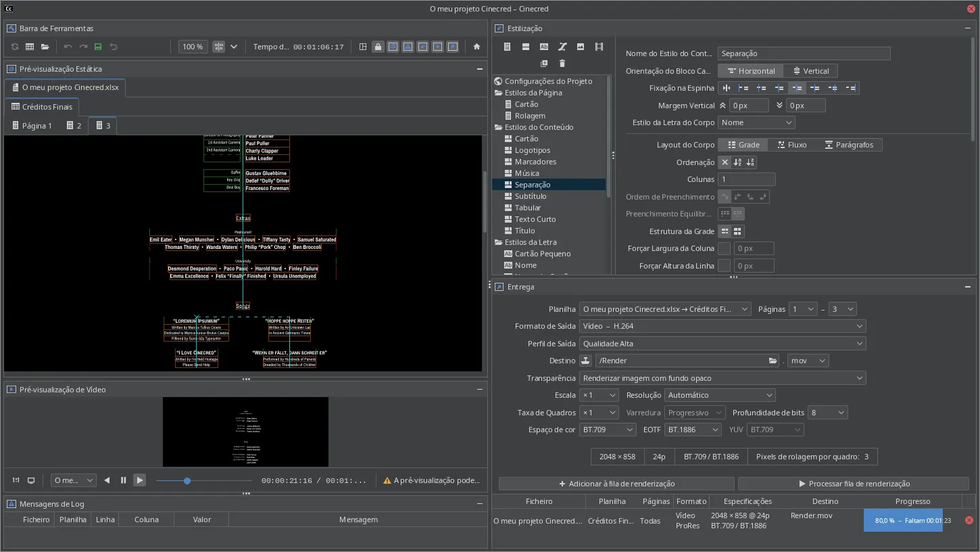980x552 pixels.
Task: Switch body layout to Fluxo
Action: (791, 145)
